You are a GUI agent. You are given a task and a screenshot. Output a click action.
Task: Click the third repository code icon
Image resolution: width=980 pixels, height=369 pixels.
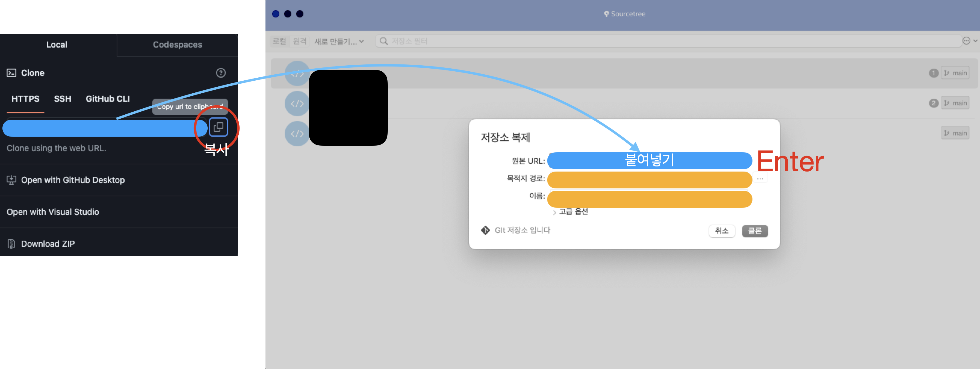(x=297, y=134)
